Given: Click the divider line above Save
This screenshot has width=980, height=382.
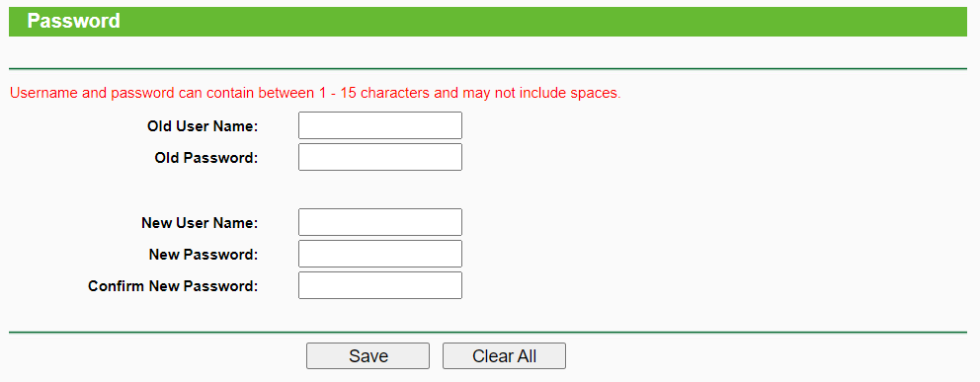Looking at the screenshot, I should pos(487,332).
